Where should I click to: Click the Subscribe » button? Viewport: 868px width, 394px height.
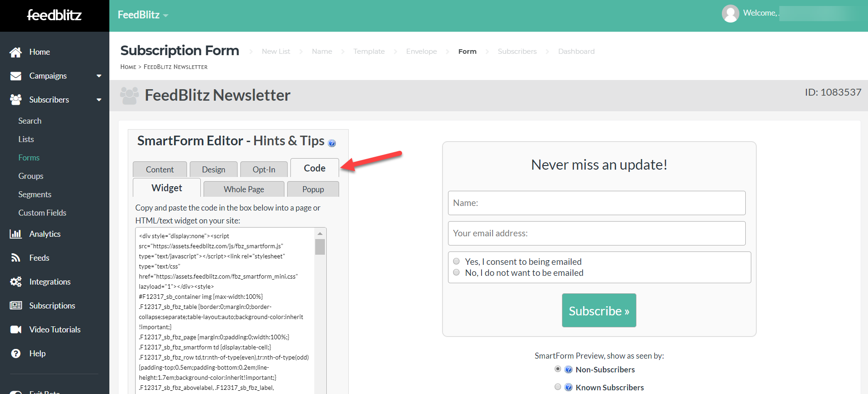click(x=599, y=310)
